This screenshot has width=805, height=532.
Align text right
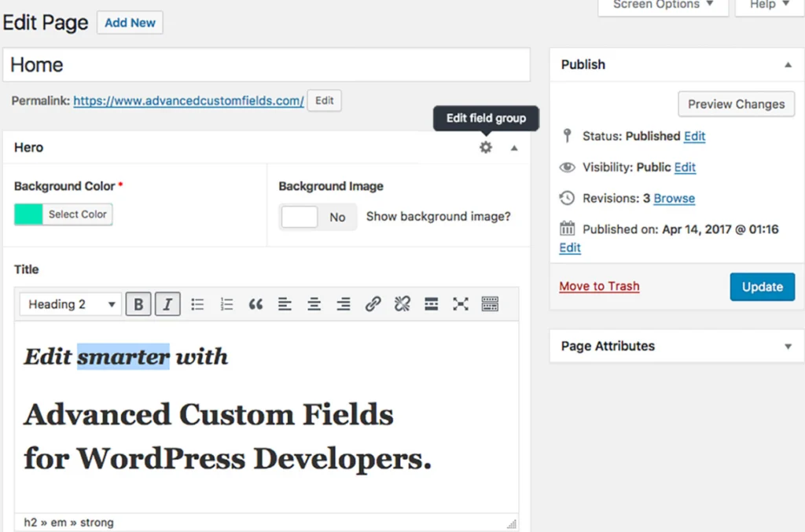click(x=344, y=304)
